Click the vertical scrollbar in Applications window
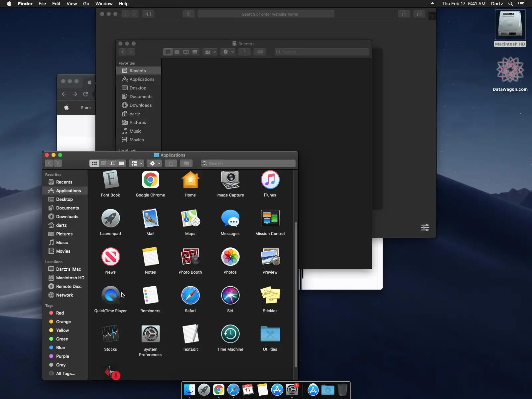Image resolution: width=532 pixels, height=399 pixels. coord(296,294)
